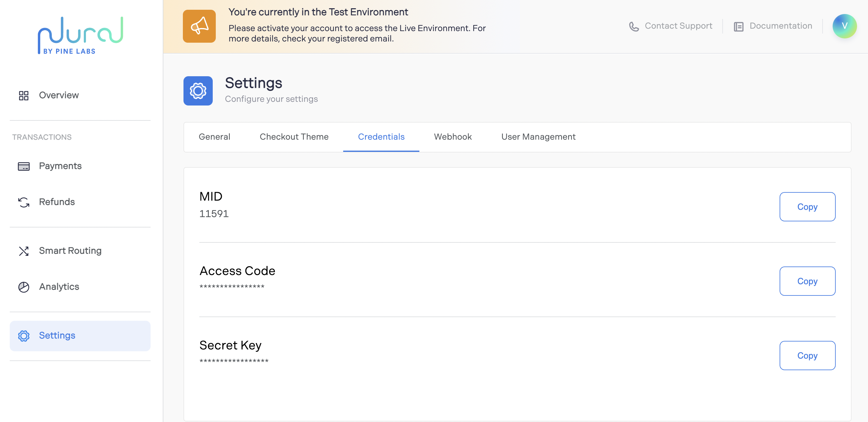The width and height of the screenshot is (868, 422).
Task: Click the Plural by Pine Labs logo
Action: pos(80,35)
